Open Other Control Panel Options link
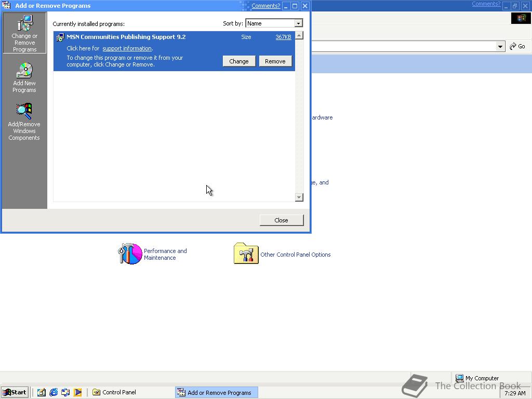This screenshot has width=532, height=399. tap(295, 255)
